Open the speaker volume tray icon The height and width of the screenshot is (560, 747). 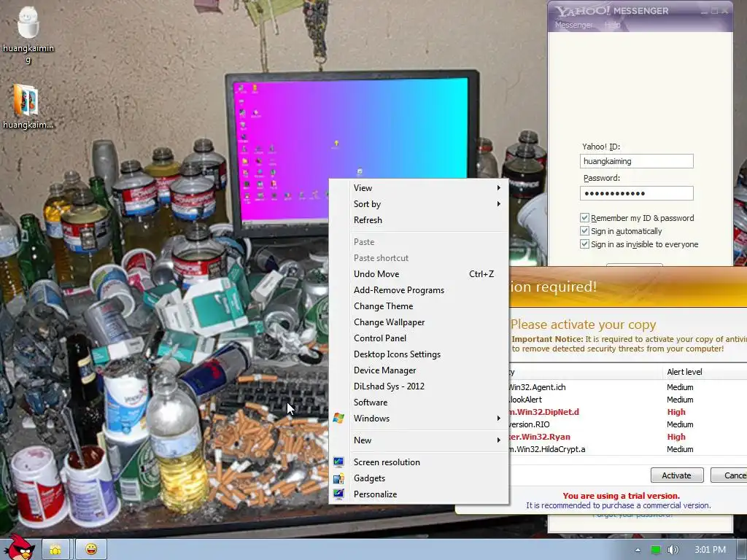tap(673, 550)
